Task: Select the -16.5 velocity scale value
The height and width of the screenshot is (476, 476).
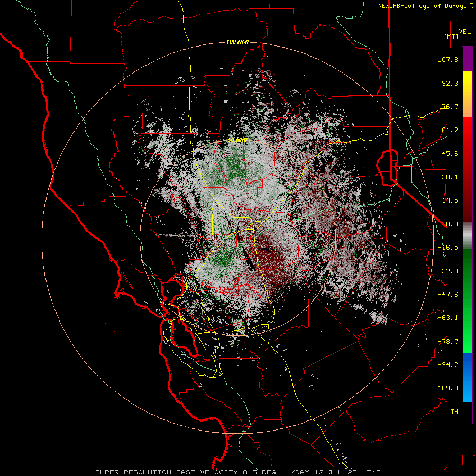Action: tap(448, 248)
